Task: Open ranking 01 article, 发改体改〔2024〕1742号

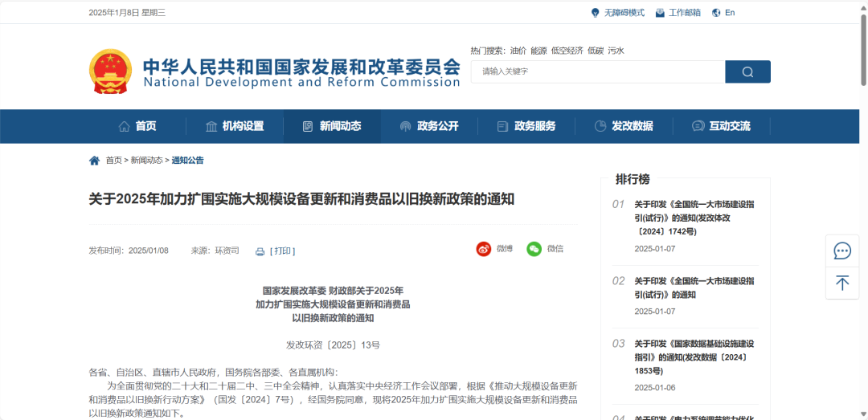Action: point(694,218)
